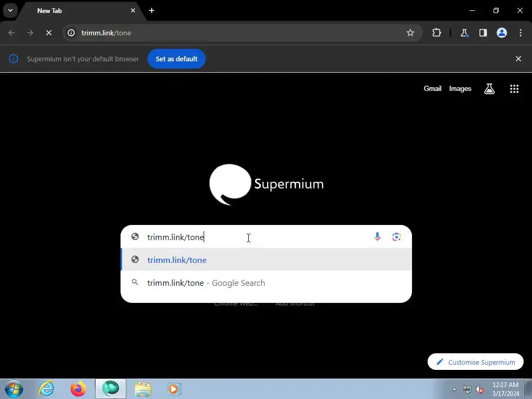Open the Windows Start menu
Image resolution: width=532 pixels, height=399 pixels.
tap(14, 389)
